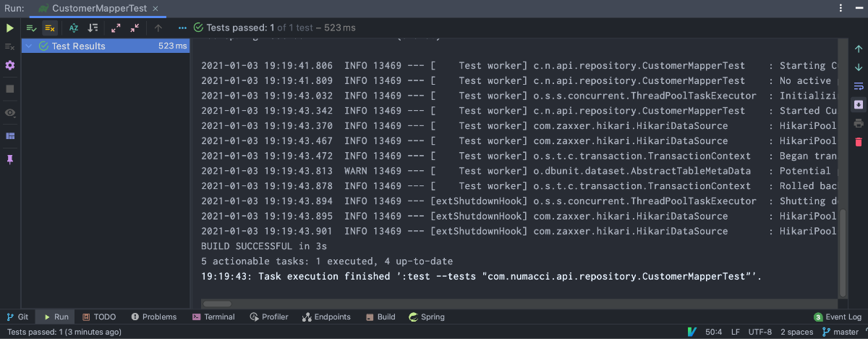Open the Endpoints tool window
The image size is (868, 339).
(x=326, y=317)
